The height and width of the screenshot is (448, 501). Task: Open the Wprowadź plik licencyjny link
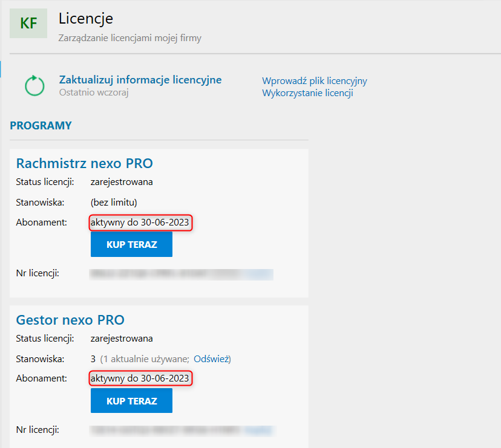314,81
